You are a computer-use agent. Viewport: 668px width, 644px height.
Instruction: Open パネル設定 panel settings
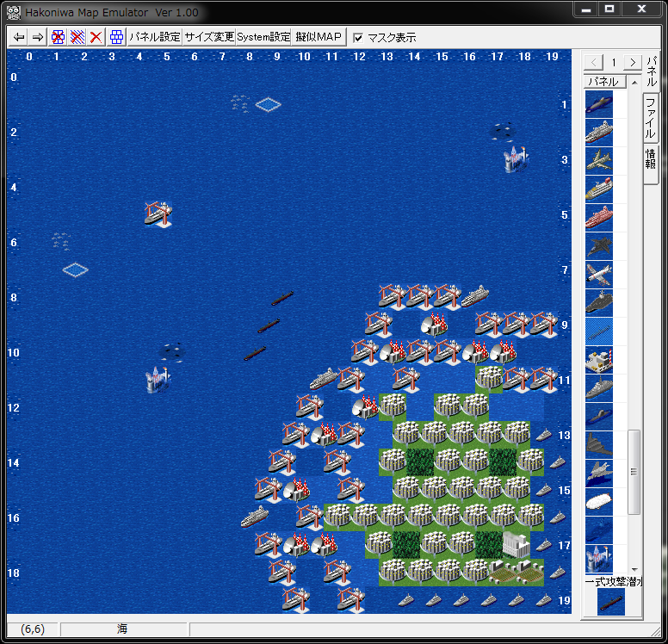(x=155, y=37)
